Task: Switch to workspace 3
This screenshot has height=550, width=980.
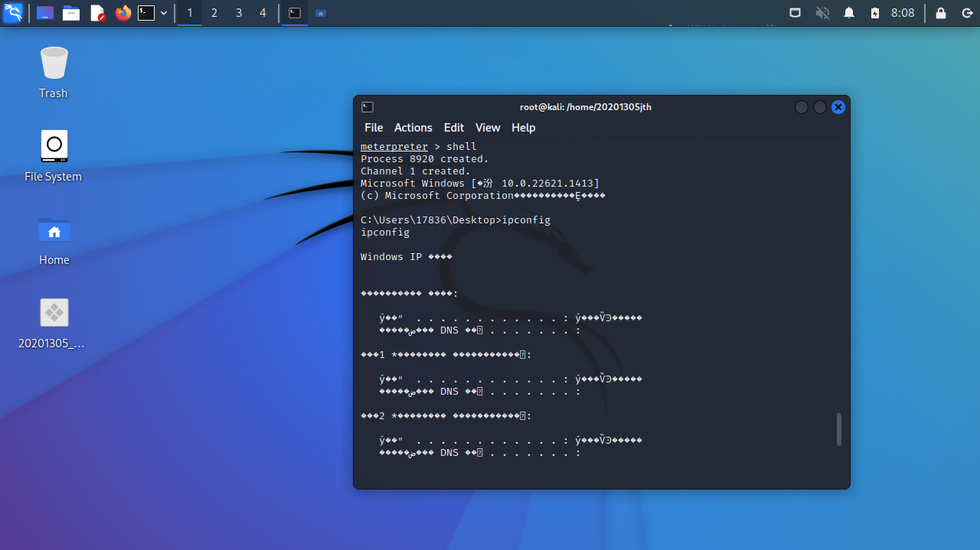Action: point(238,13)
